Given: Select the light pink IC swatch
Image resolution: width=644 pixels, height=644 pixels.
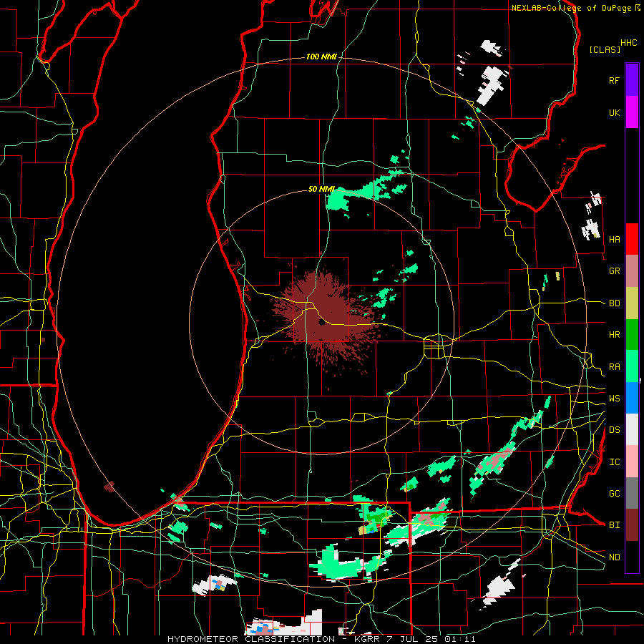Looking at the screenshot, I should pos(632,462).
